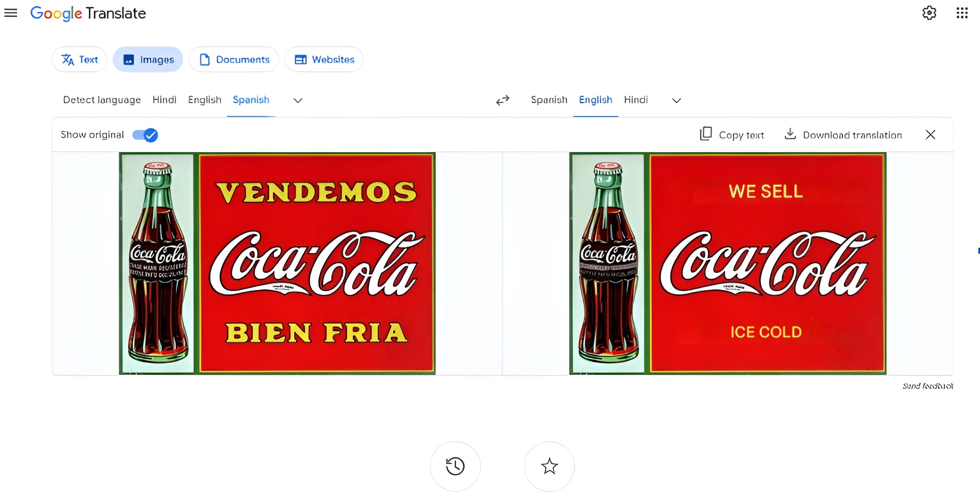Set source language to Spanish
980x497 pixels.
251,100
